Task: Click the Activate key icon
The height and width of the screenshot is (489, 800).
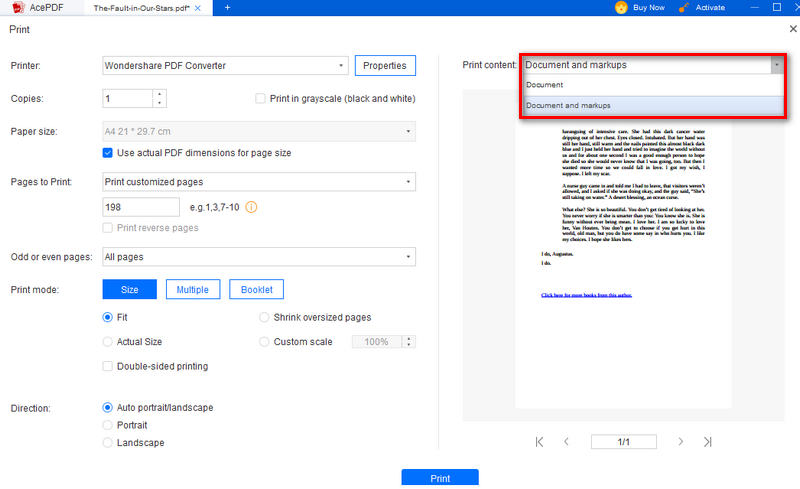Action: click(x=684, y=8)
